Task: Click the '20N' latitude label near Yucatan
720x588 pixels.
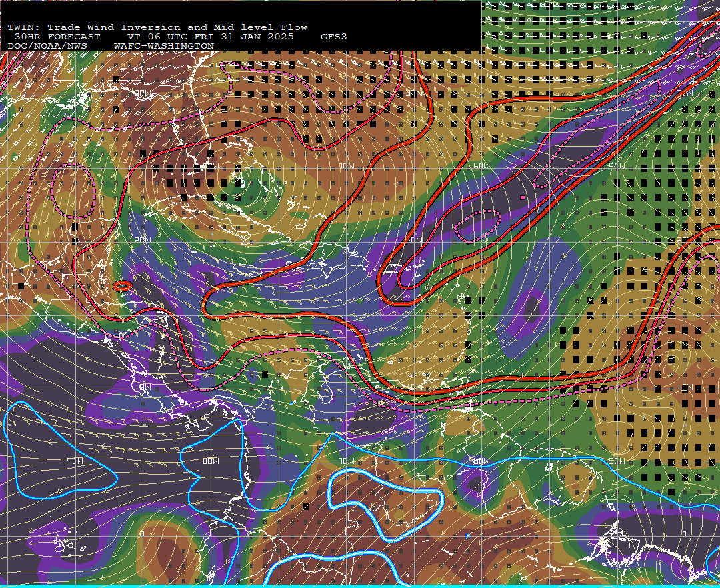Action: (x=143, y=240)
